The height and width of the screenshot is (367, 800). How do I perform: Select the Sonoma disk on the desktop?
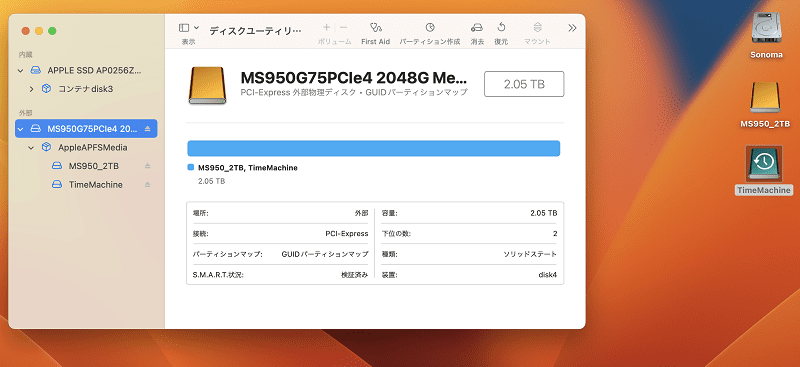[x=766, y=34]
